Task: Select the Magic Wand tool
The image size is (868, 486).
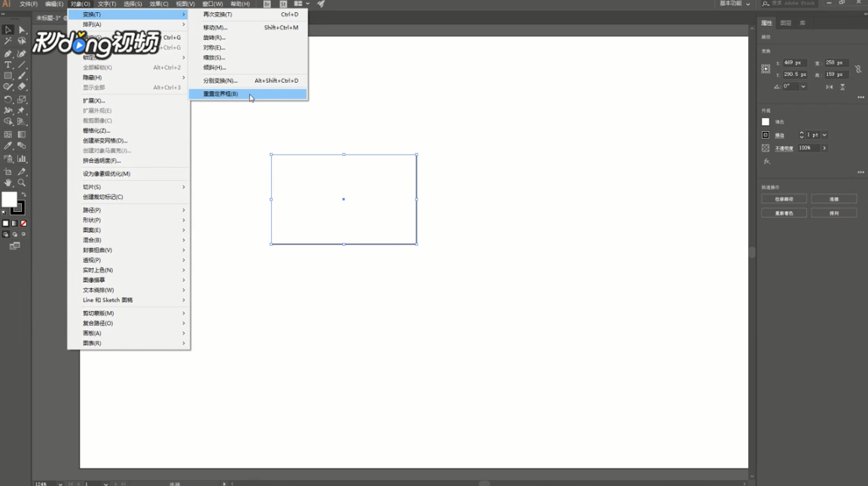Action: pos(8,41)
